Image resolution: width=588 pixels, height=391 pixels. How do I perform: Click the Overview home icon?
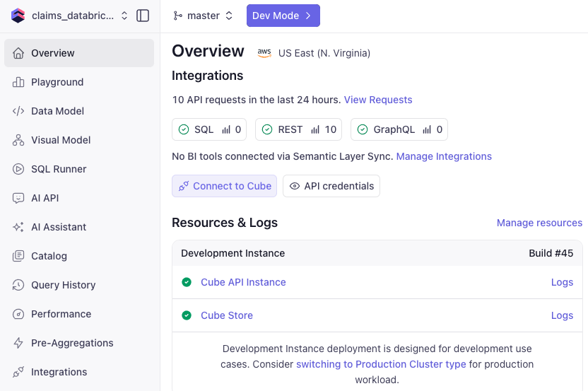coord(18,53)
